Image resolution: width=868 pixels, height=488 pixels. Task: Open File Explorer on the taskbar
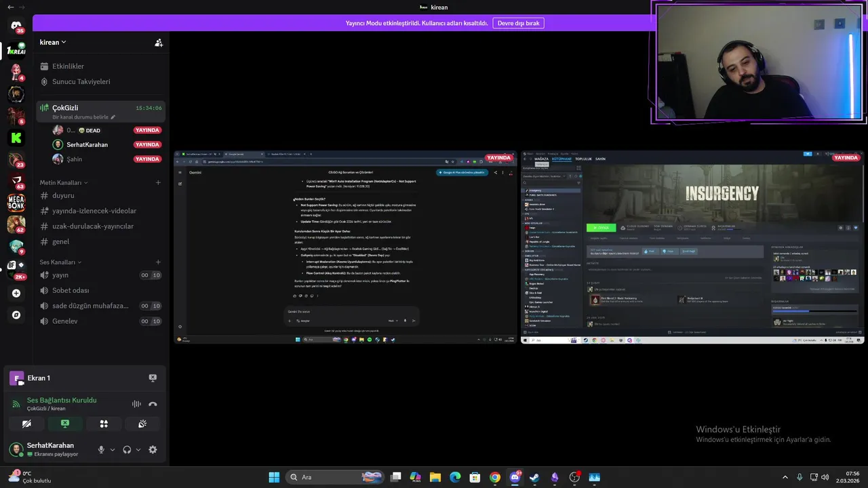[x=435, y=477]
